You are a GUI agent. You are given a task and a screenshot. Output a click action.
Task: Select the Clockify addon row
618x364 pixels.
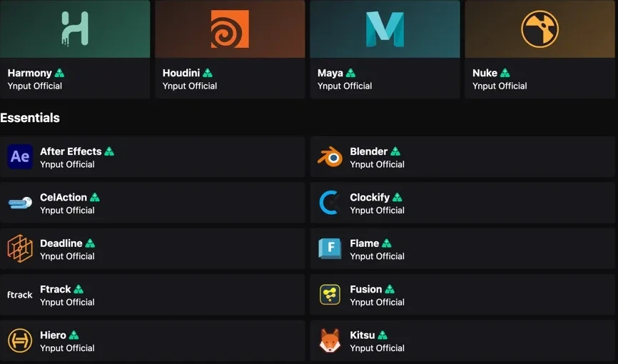pyautogui.click(x=462, y=203)
